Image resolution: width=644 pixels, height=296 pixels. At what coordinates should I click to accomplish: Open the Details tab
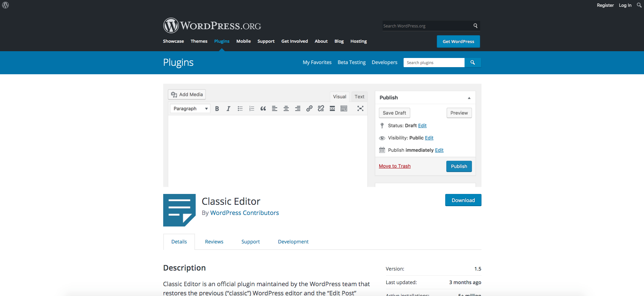click(x=179, y=242)
